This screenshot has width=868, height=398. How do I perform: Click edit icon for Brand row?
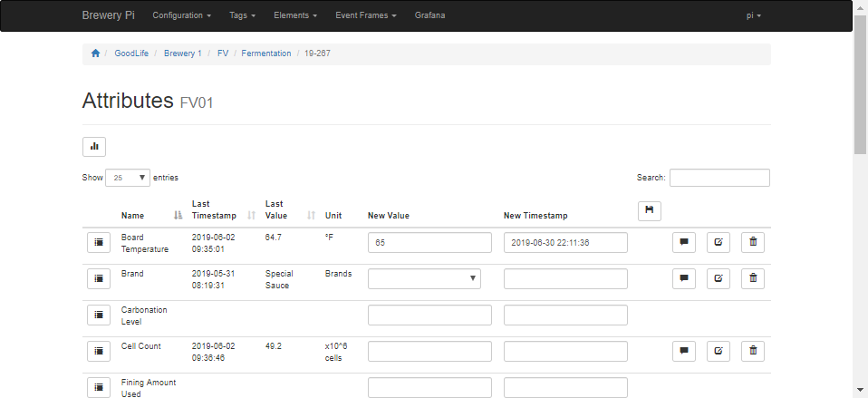pos(718,278)
